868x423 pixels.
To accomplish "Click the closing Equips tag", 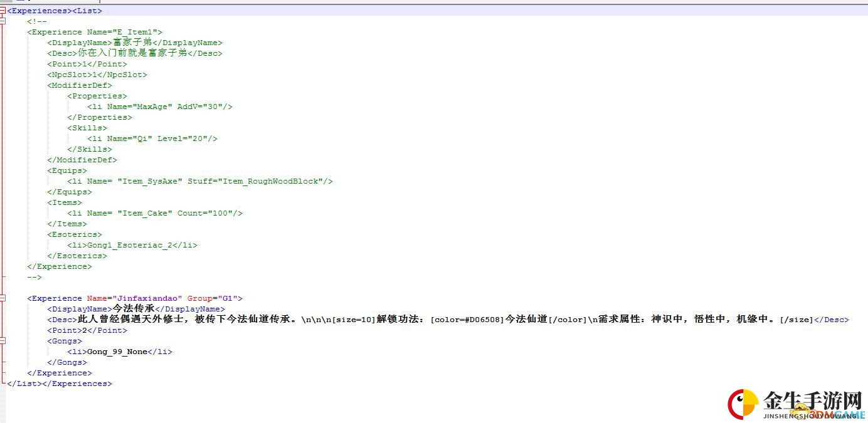I will point(70,192).
